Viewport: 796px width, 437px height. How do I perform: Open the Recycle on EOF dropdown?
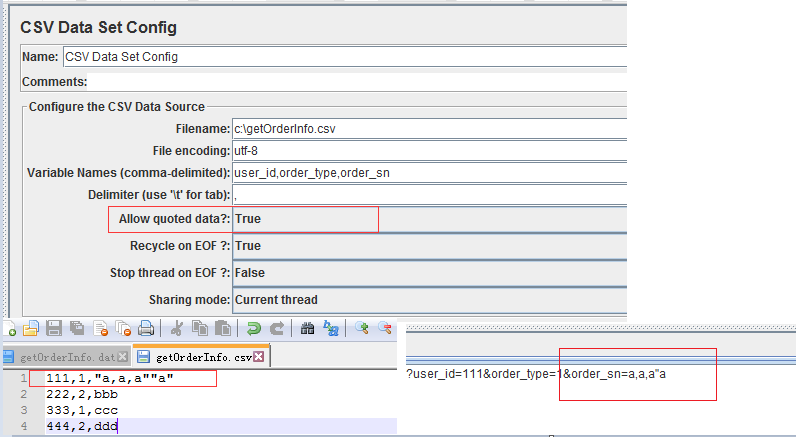pyautogui.click(x=429, y=246)
